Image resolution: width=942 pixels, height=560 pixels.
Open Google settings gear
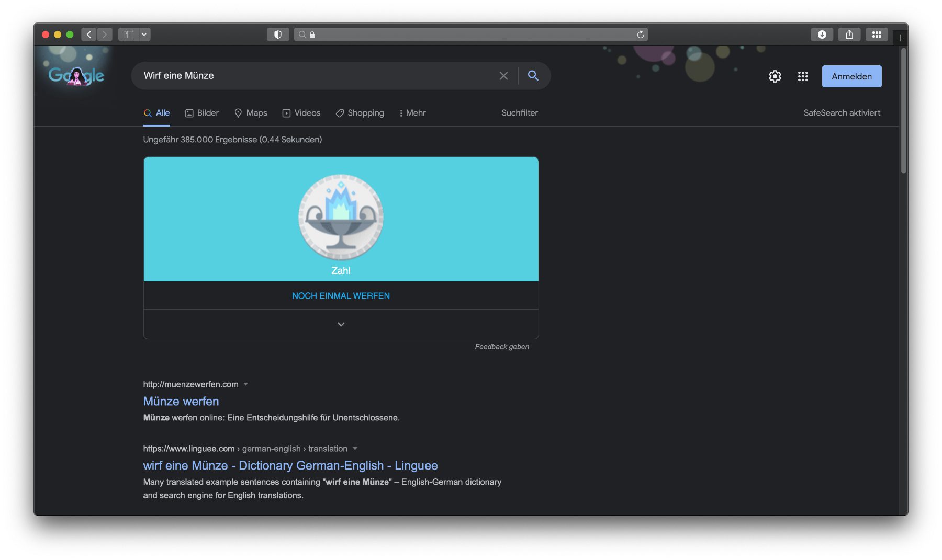(775, 76)
